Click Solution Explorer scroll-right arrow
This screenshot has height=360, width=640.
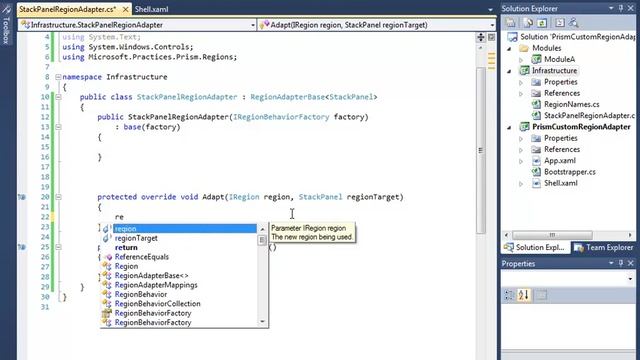pos(630,235)
